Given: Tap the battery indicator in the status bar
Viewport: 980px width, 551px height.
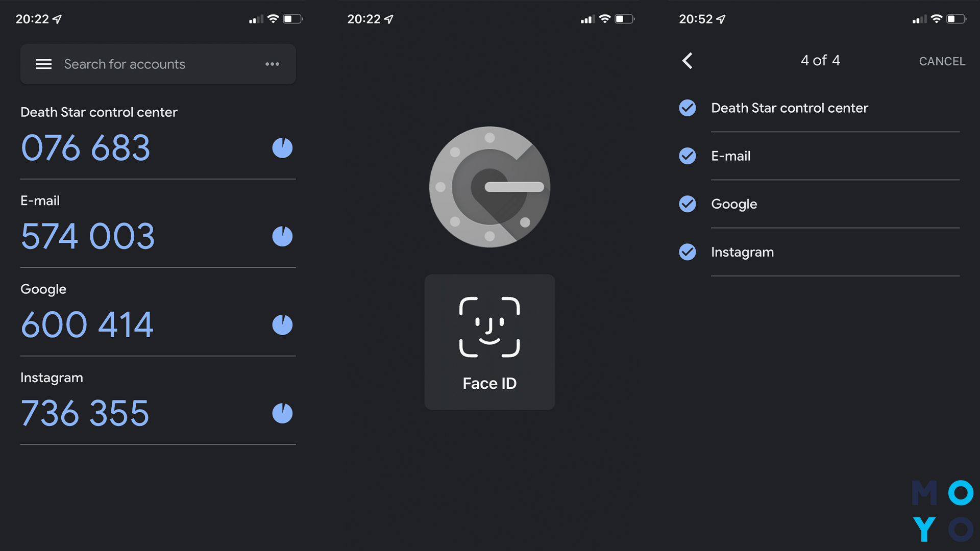Looking at the screenshot, I should pos(292,19).
